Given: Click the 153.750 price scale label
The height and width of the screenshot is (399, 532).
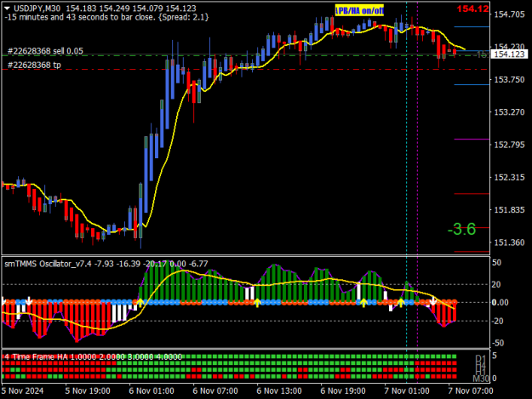Looking at the screenshot, I should click(x=509, y=79).
